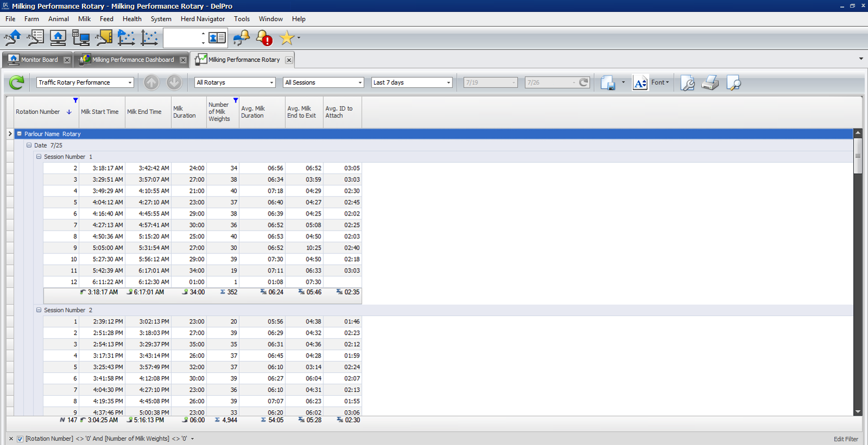Uncheck the Rotation Number filter checkbox

pos(20,439)
